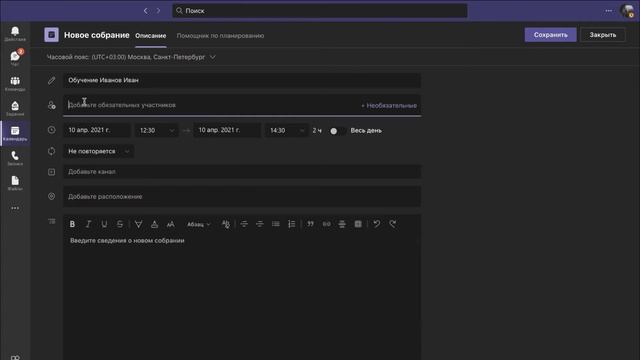Viewport: 640px width, 360px height.
Task: Open the profile avatar menu
Action: click(x=627, y=11)
